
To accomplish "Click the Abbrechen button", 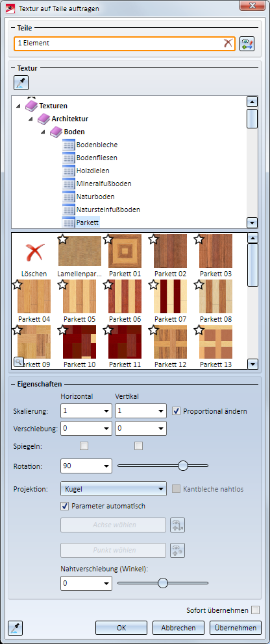I will click(178, 628).
